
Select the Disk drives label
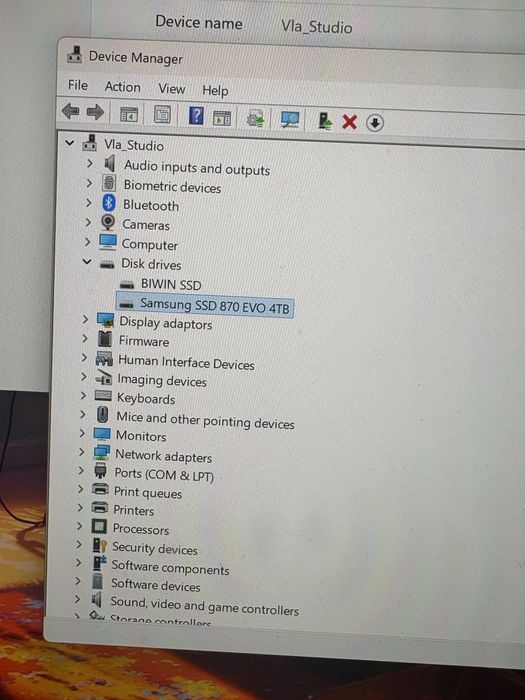pyautogui.click(x=151, y=264)
